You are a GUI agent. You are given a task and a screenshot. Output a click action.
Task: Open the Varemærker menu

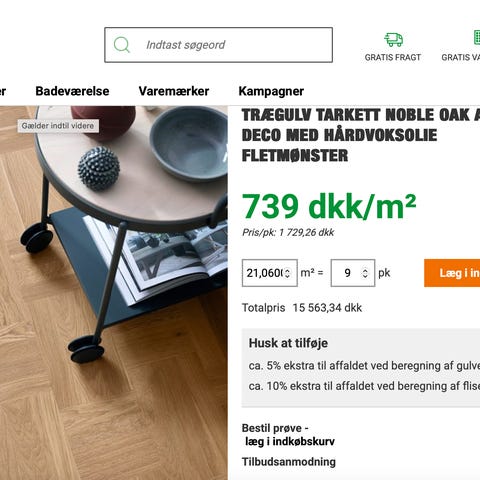click(x=174, y=91)
